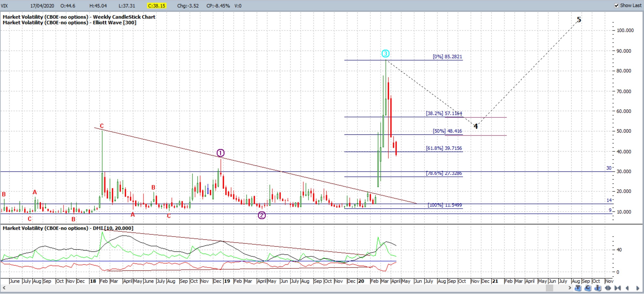Uncheck the Show Last checkbox
Screen dimensions: 644x294
pyautogui.click(x=616, y=5)
